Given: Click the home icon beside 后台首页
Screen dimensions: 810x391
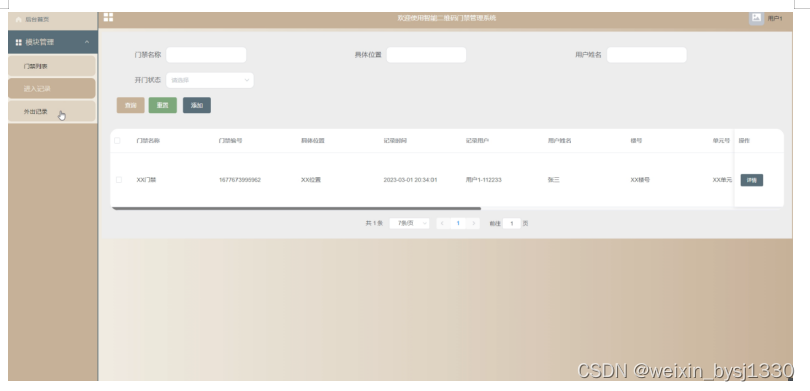Looking at the screenshot, I should (x=19, y=20).
